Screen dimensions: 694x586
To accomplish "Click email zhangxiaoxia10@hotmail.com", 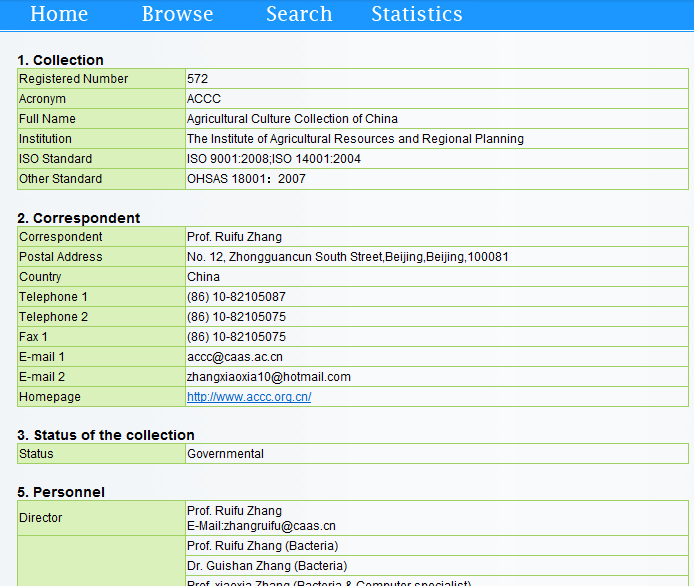I will click(x=269, y=377).
